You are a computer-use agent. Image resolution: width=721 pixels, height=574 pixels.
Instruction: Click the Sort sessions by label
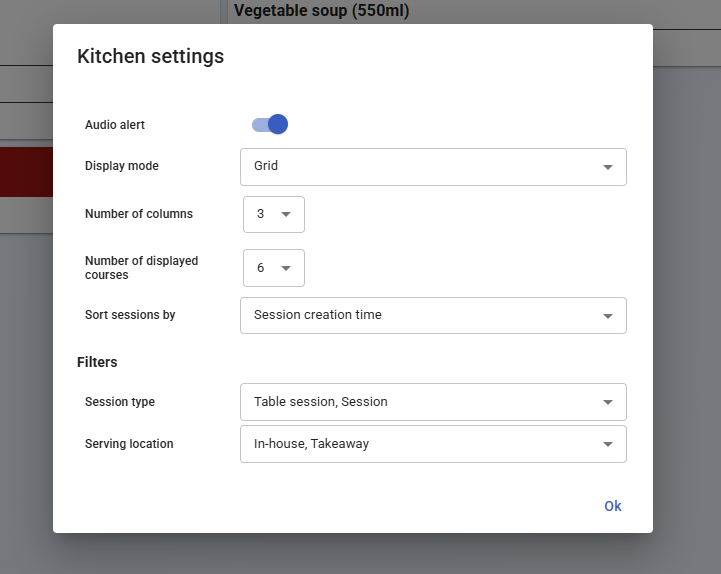[x=130, y=315]
